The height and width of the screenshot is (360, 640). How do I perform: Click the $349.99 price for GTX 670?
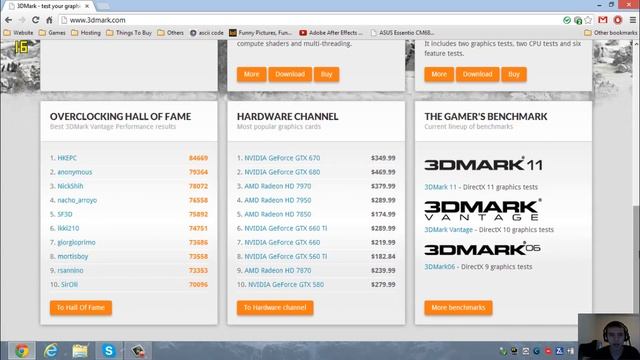[x=383, y=158]
